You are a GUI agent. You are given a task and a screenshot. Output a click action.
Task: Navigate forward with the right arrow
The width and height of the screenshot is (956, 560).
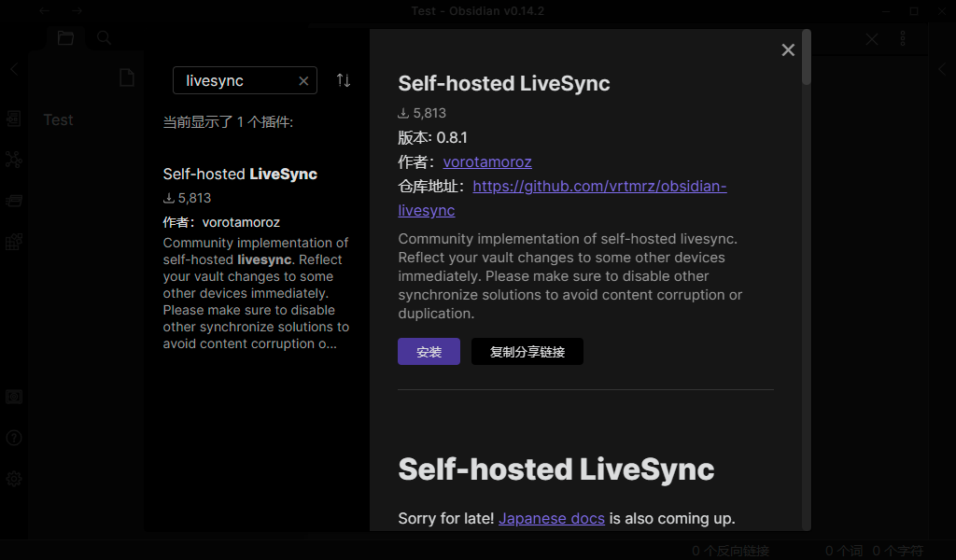pyautogui.click(x=77, y=10)
